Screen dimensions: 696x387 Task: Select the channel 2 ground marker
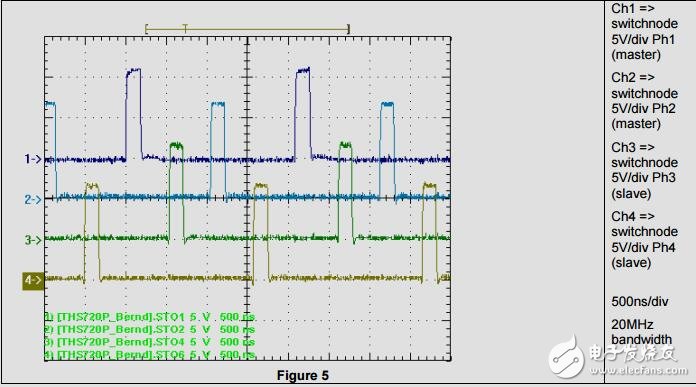coord(33,199)
